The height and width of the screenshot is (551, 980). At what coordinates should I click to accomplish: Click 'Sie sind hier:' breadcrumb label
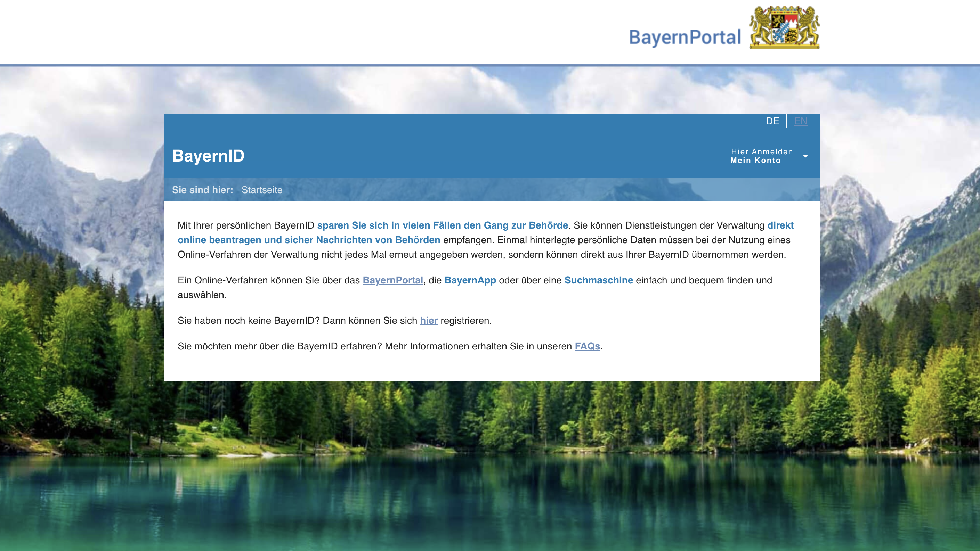point(202,190)
